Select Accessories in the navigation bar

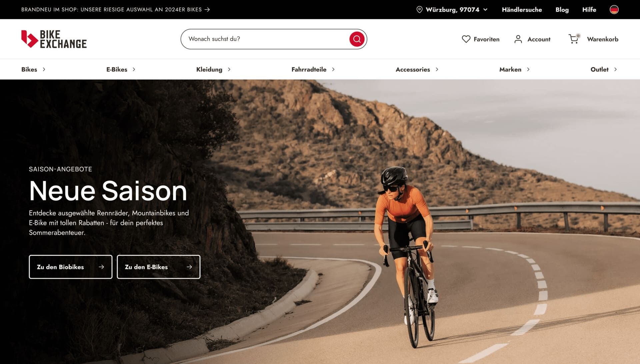pyautogui.click(x=413, y=69)
